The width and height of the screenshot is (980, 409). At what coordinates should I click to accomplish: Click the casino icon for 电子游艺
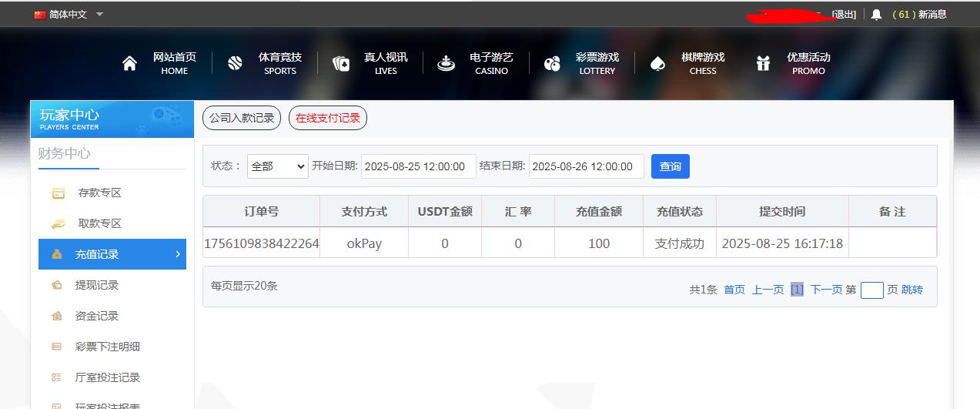446,64
